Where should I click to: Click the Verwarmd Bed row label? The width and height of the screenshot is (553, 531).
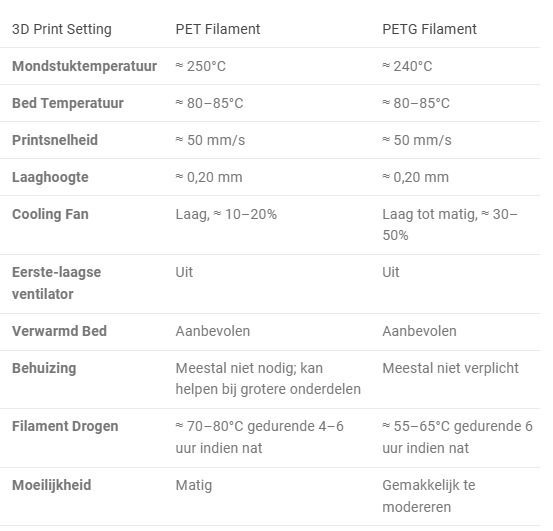pos(59,331)
